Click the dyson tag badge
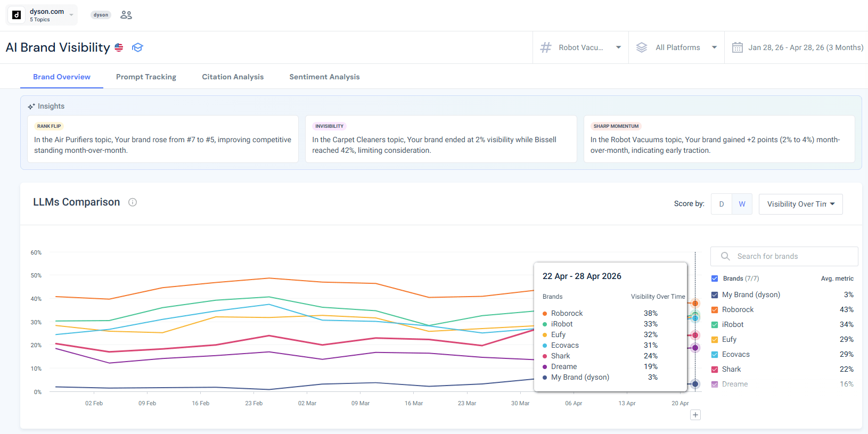868x434 pixels. [x=101, y=15]
